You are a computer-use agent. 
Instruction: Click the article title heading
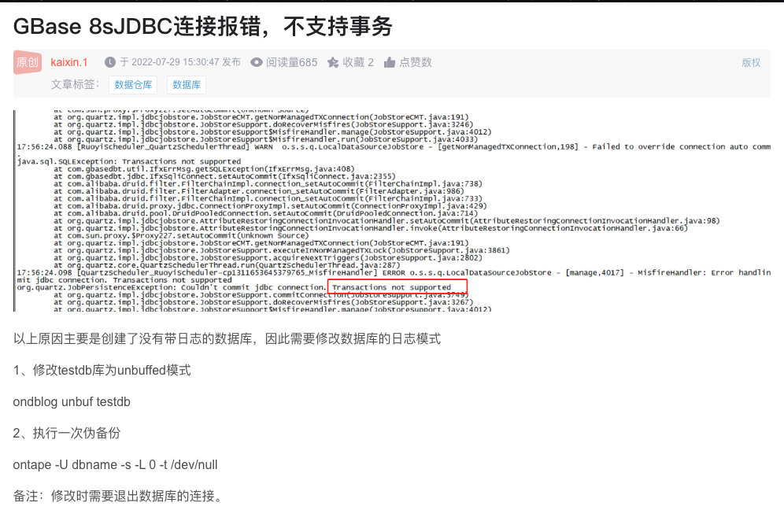click(202, 27)
